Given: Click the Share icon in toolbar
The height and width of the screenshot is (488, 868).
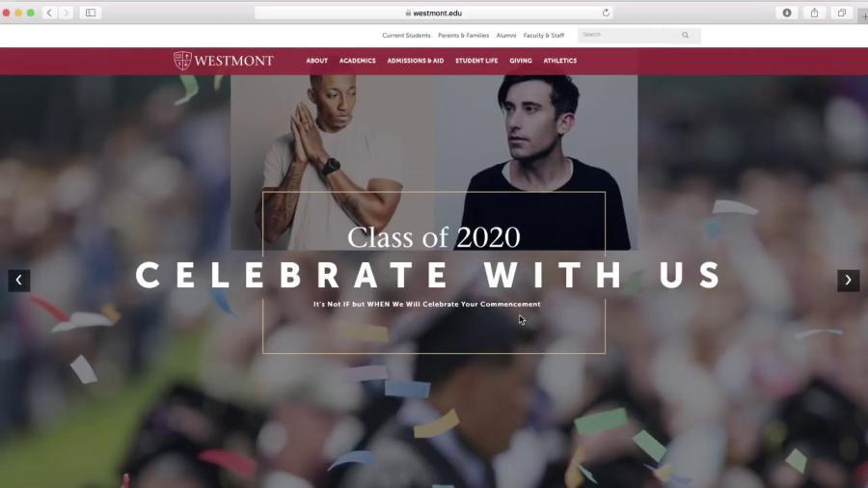Looking at the screenshot, I should [814, 13].
